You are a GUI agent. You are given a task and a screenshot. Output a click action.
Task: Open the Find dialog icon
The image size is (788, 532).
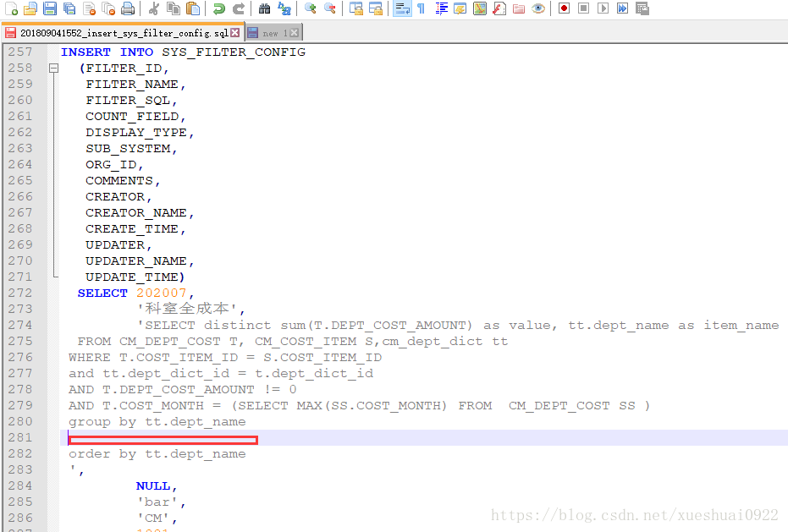[x=265, y=9]
